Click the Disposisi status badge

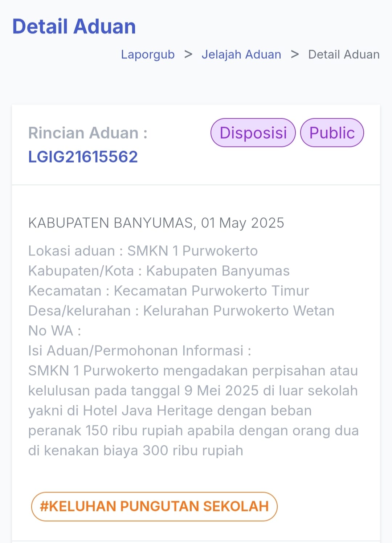(253, 132)
